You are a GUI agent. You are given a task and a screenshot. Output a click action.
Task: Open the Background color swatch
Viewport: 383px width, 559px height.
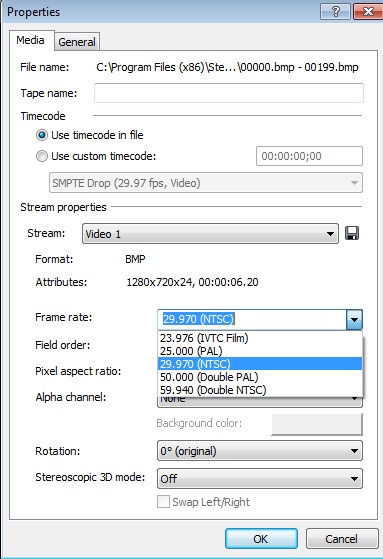tap(317, 424)
